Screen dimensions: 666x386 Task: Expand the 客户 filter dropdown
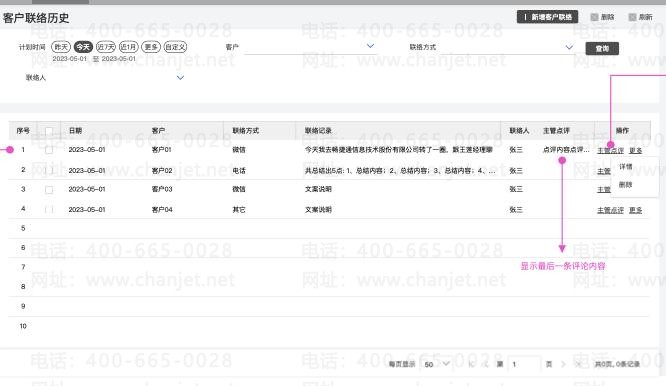pyautogui.click(x=370, y=46)
